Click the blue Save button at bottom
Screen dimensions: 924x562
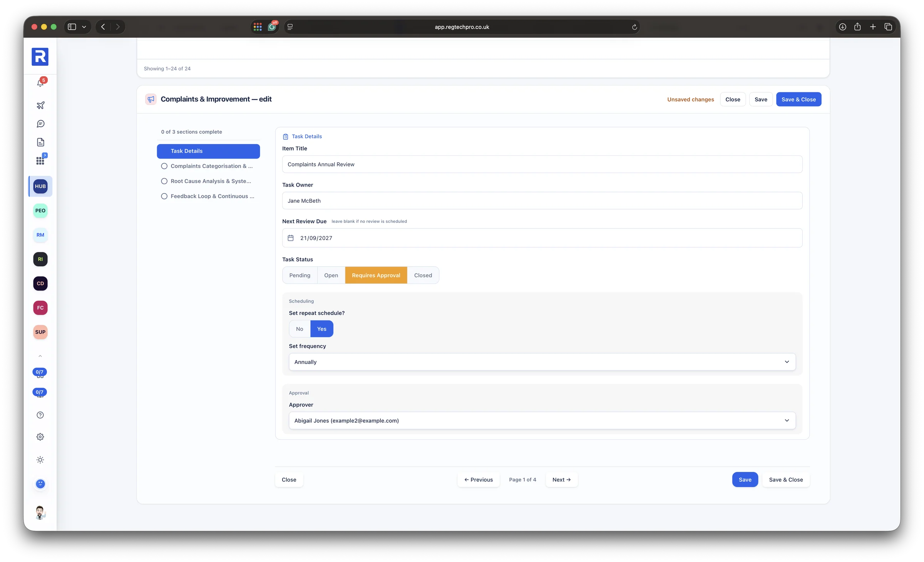[745, 480]
